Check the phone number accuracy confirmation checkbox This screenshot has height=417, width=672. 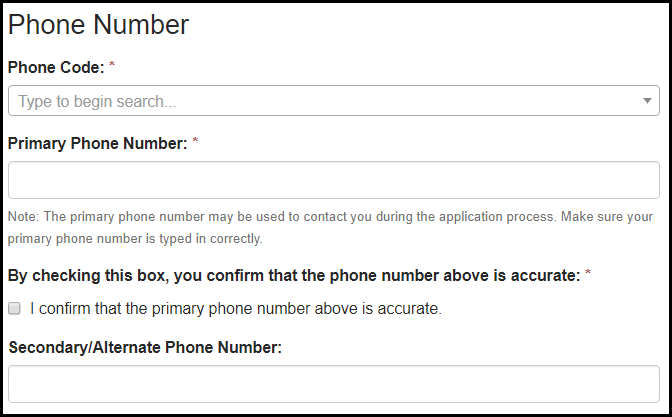point(15,309)
